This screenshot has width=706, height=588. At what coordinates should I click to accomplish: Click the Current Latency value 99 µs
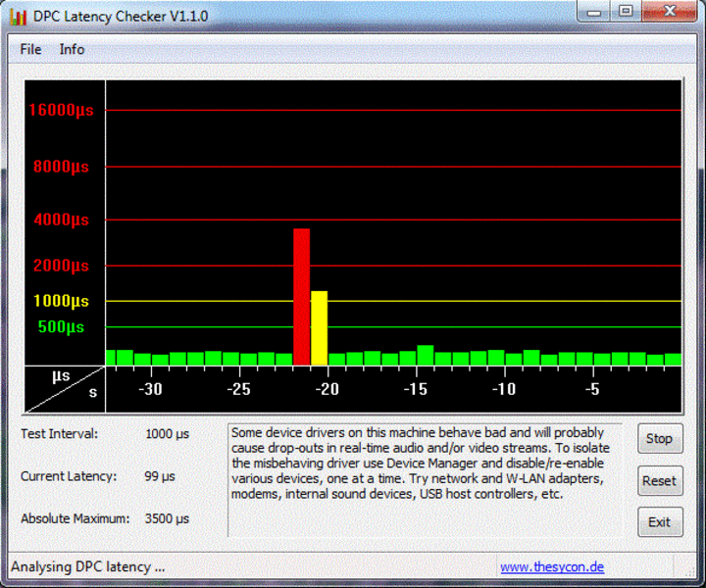pyautogui.click(x=160, y=476)
